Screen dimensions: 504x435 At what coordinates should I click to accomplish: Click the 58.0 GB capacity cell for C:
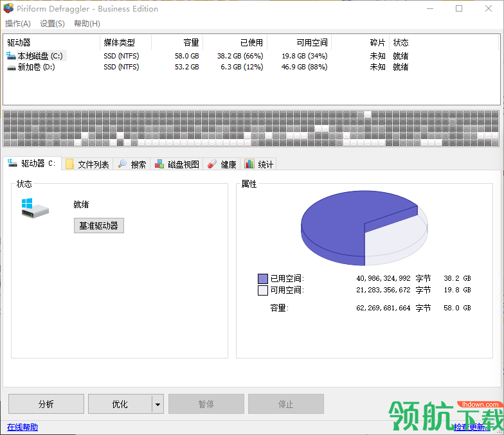186,56
